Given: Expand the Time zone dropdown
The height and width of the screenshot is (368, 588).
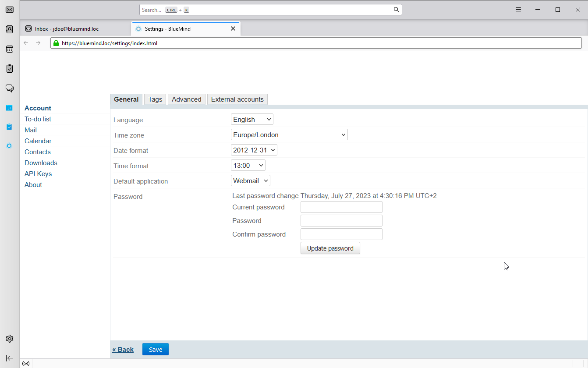Looking at the screenshot, I should point(289,134).
